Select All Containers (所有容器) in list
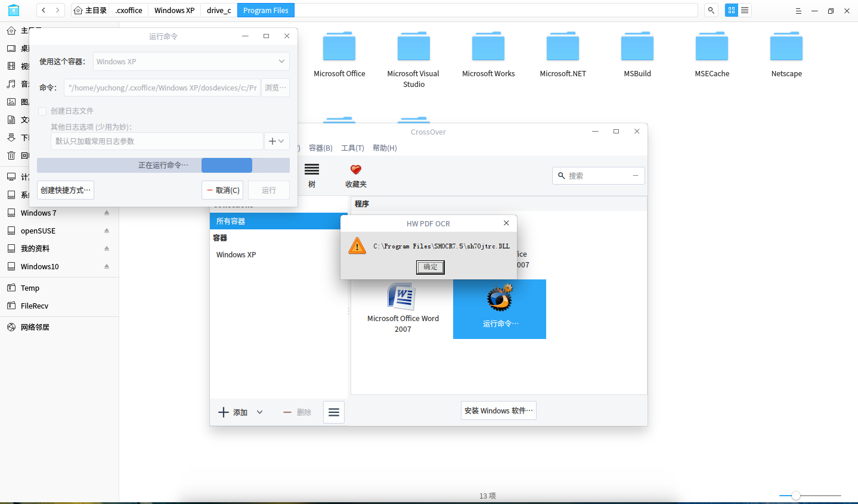858x504 pixels. [x=278, y=221]
